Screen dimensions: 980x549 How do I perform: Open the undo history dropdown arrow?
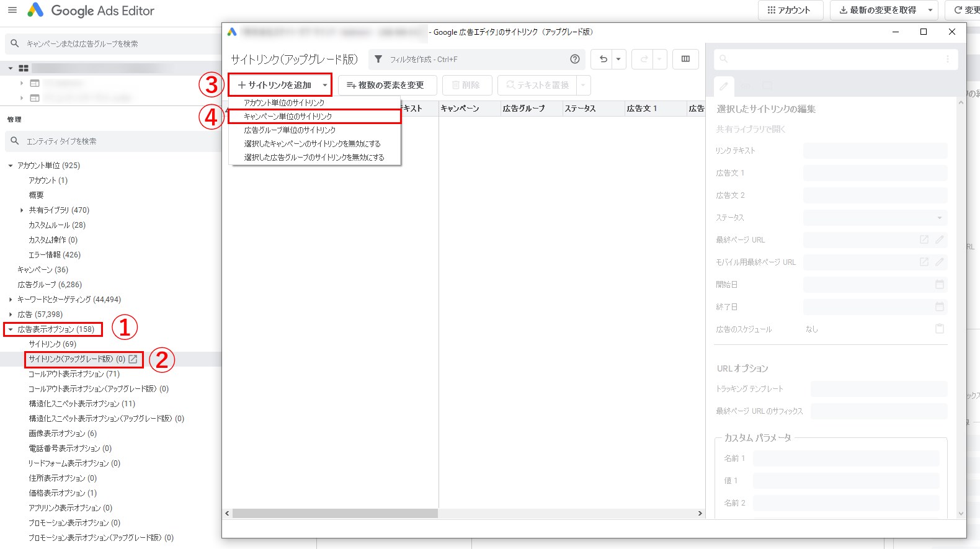pyautogui.click(x=618, y=59)
